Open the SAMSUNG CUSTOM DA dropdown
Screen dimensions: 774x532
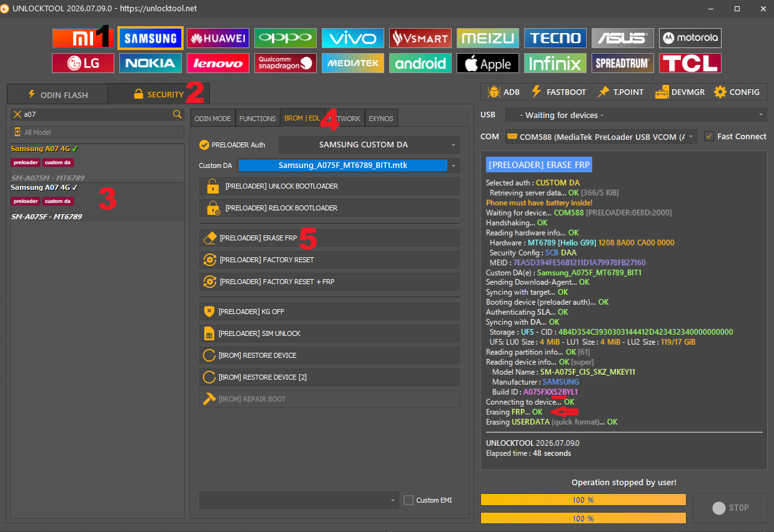[369, 145]
